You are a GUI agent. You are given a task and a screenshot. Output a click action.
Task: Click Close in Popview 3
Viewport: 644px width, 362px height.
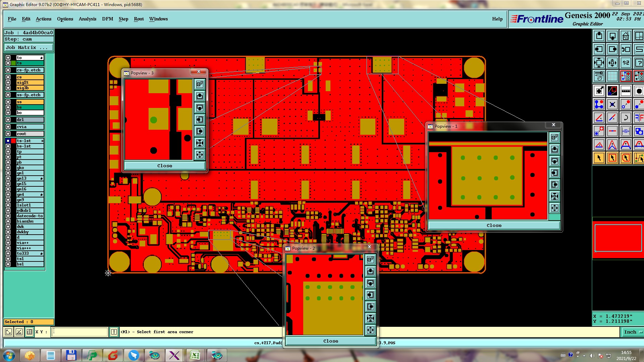point(164,166)
